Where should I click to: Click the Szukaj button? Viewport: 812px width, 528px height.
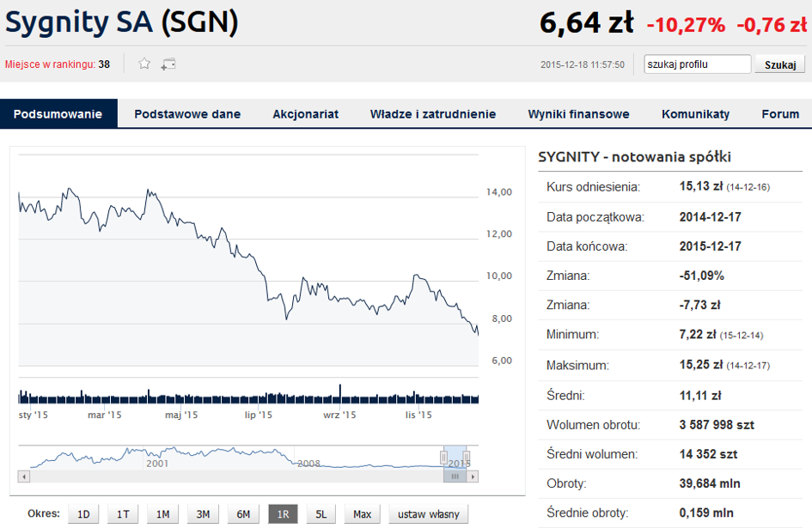780,64
